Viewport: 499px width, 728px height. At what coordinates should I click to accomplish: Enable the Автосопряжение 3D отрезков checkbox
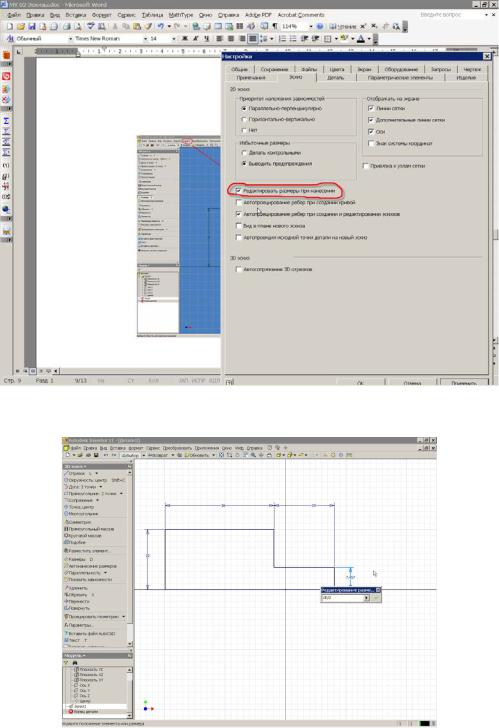[239, 269]
